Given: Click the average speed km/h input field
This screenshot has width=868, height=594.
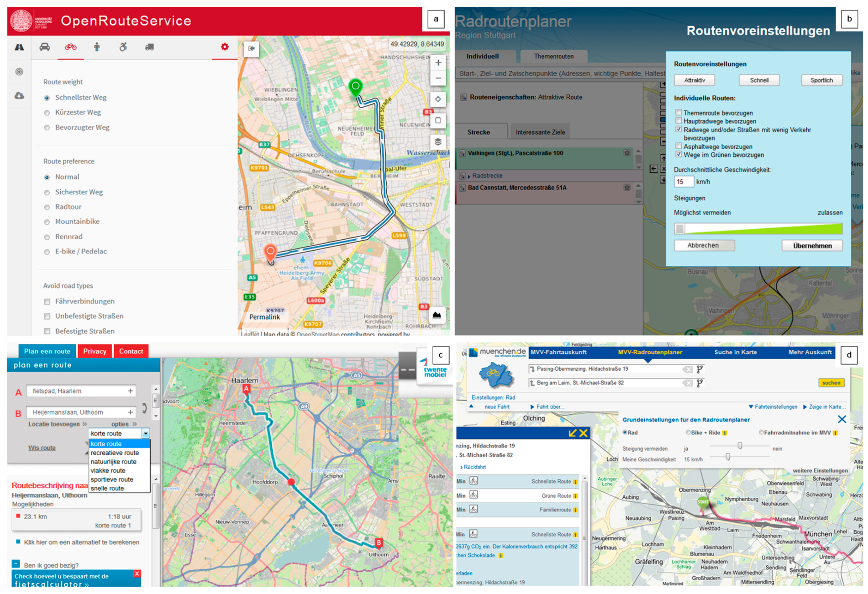Looking at the screenshot, I should tap(683, 182).
